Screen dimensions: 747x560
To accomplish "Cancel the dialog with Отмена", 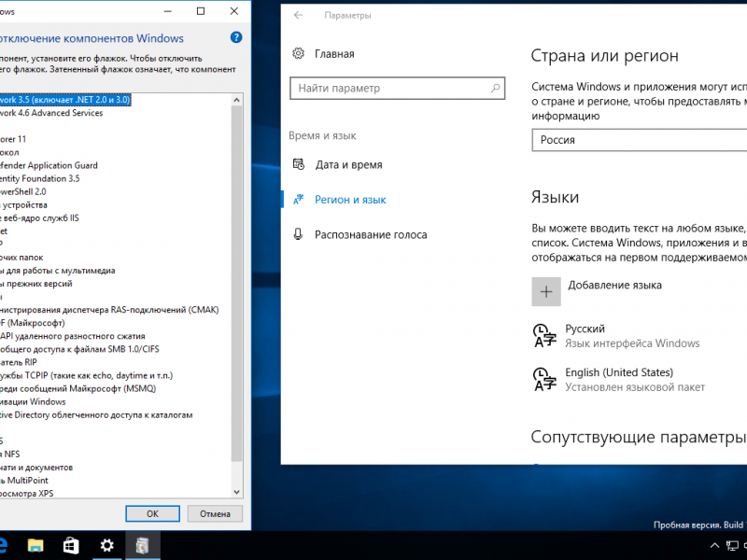I will 215,514.
